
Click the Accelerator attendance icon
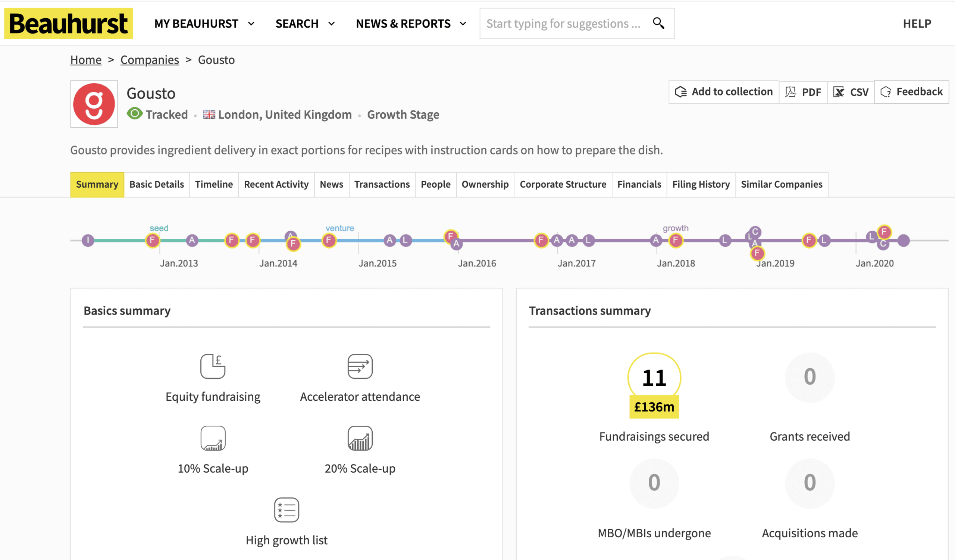pos(360,366)
